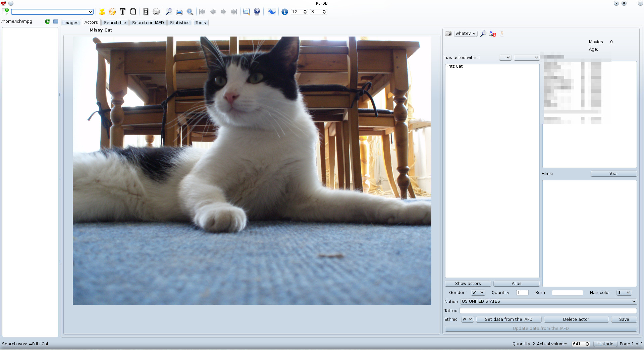This screenshot has width=644, height=350.
Task: Click Get data from the IAFD button
Action: [508, 319]
